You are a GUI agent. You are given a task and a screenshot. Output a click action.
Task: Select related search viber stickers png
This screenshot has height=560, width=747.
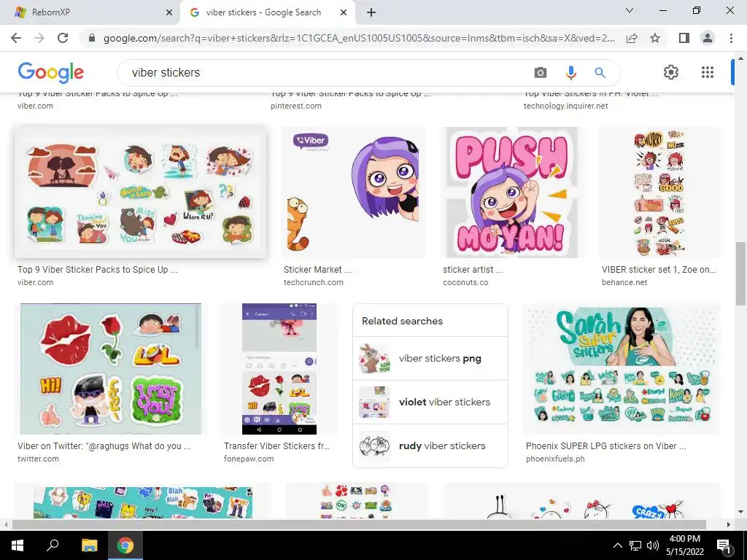[x=430, y=359]
